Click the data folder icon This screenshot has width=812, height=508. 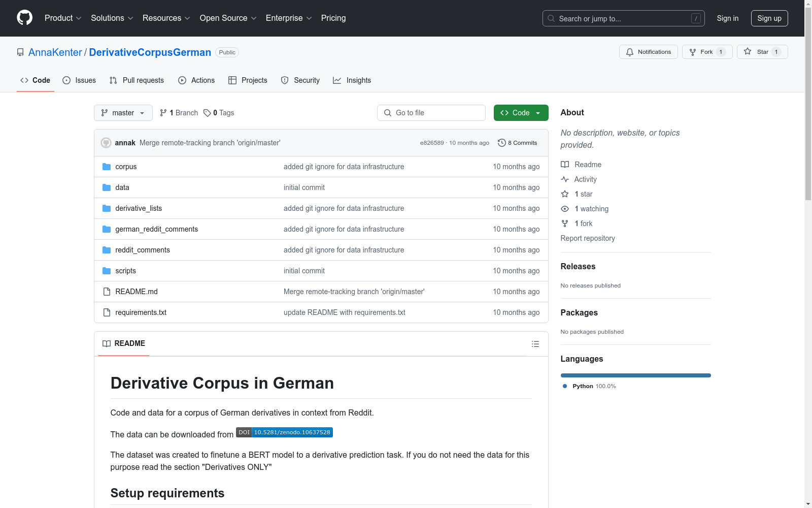(x=107, y=187)
